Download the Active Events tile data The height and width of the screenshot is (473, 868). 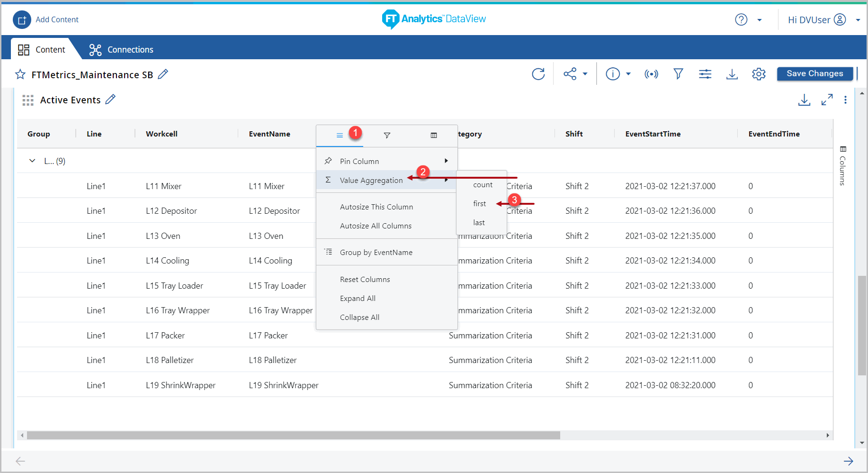tap(804, 100)
